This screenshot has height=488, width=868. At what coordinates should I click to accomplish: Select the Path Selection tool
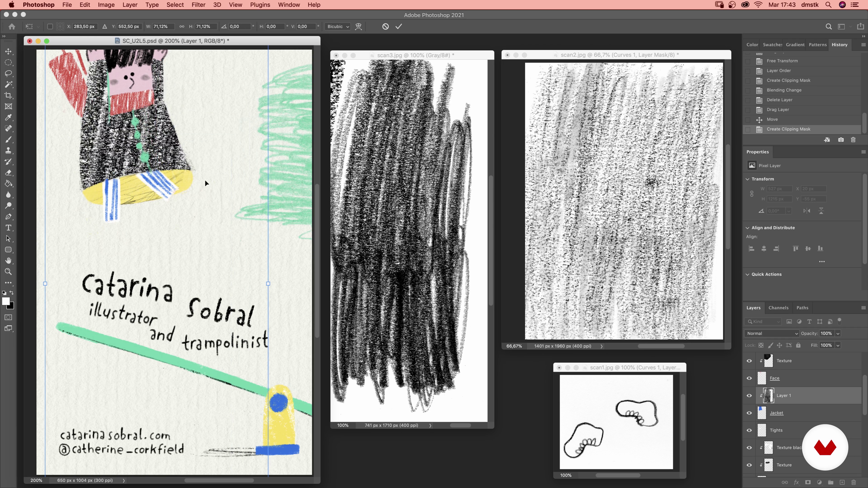8,239
